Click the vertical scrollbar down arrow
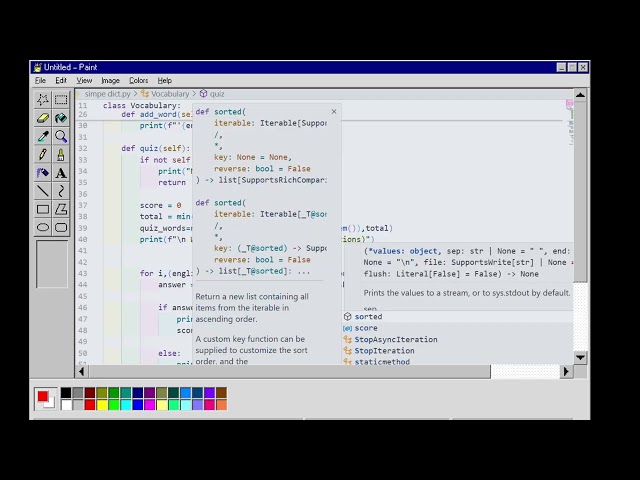The height and width of the screenshot is (480, 640). coord(580,357)
